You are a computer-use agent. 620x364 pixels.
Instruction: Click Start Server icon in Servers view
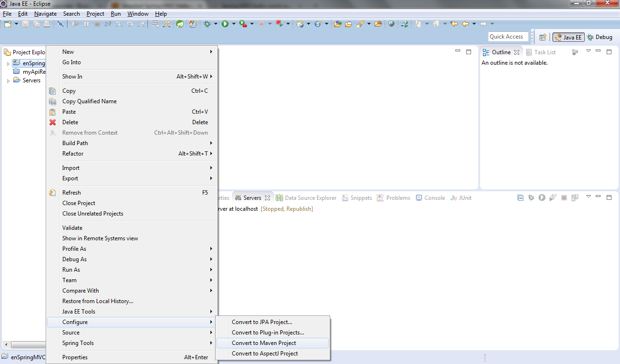542,197
